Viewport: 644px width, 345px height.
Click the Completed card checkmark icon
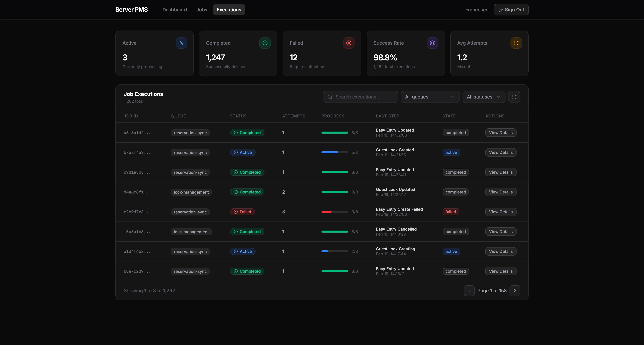coord(265,43)
